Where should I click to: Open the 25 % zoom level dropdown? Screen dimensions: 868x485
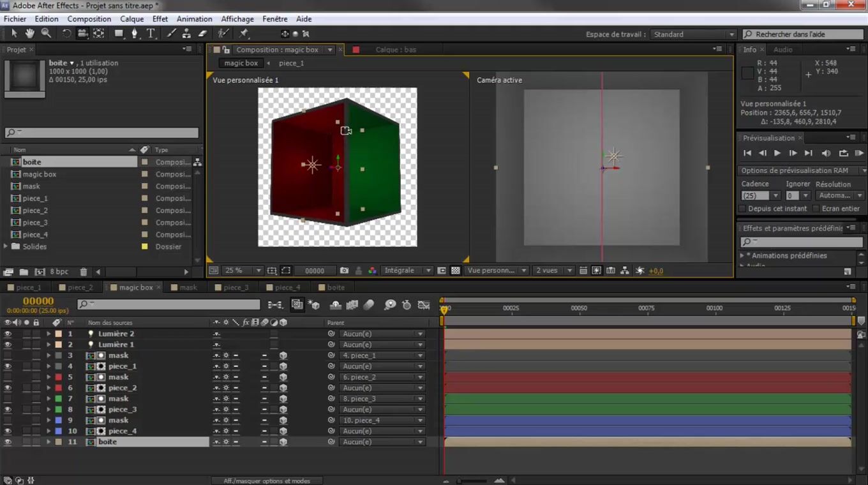pyautogui.click(x=242, y=271)
